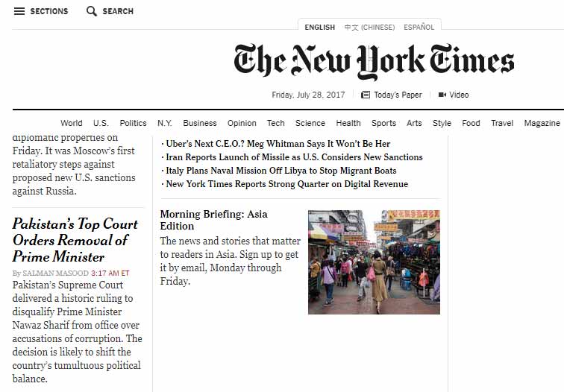Navigate to the Opinion section
Viewport: 564px width, 392px height.
click(242, 123)
